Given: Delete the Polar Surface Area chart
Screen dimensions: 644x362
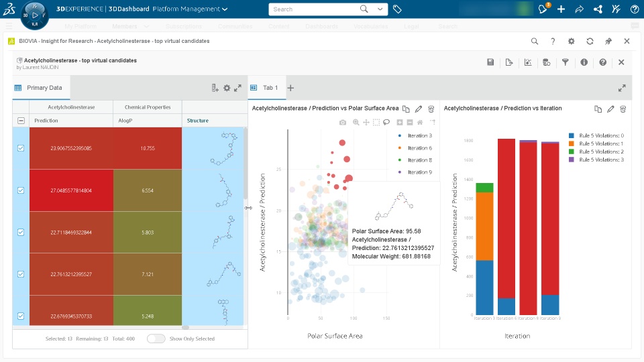Looking at the screenshot, I should click(431, 109).
